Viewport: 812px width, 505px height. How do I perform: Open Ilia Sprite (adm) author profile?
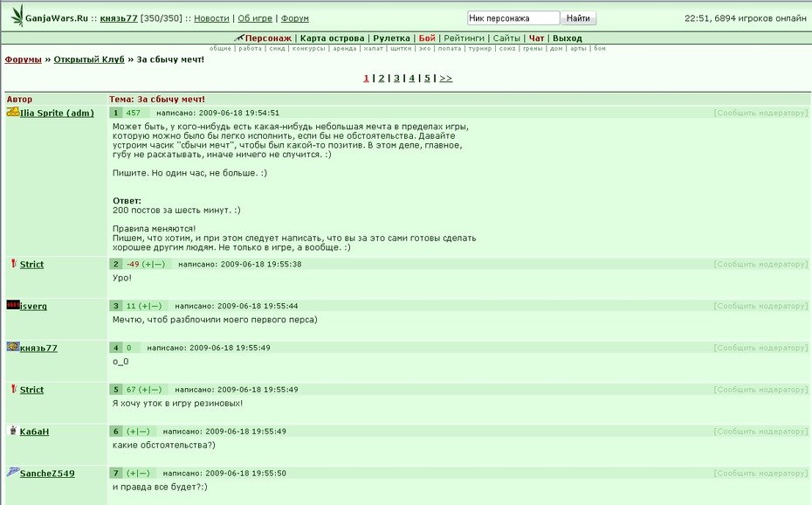tap(57, 113)
